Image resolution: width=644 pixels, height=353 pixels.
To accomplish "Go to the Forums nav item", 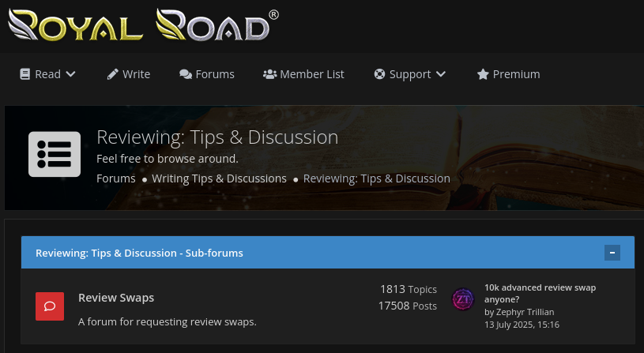I will click(207, 74).
